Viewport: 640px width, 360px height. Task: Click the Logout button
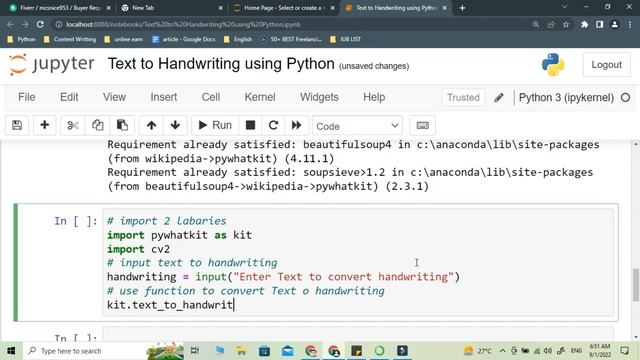[x=607, y=65]
